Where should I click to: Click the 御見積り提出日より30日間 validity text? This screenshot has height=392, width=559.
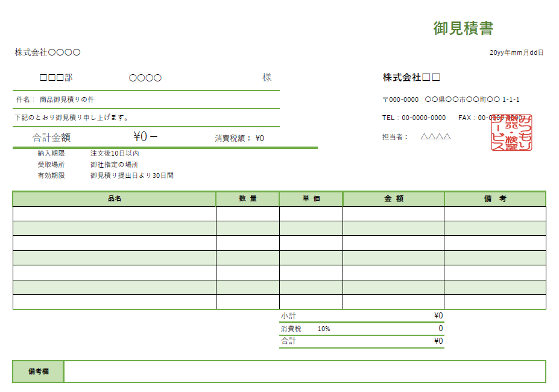tap(131, 176)
